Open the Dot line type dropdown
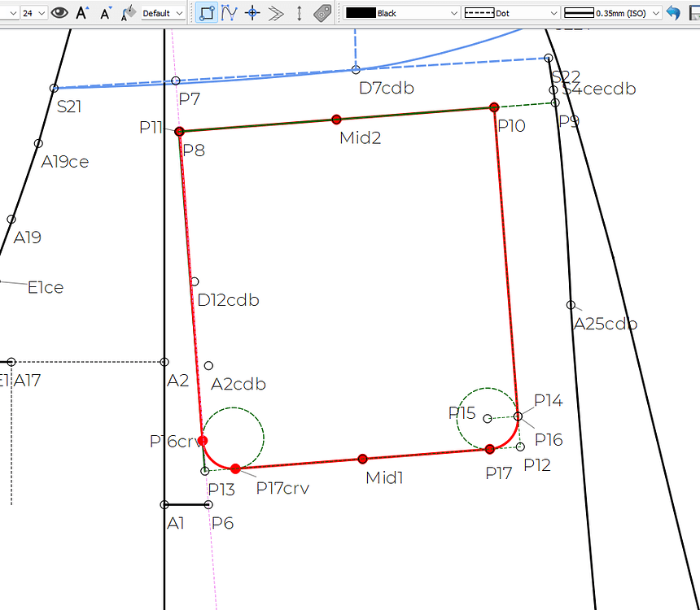Screen dimensions: 700x610 point(510,13)
